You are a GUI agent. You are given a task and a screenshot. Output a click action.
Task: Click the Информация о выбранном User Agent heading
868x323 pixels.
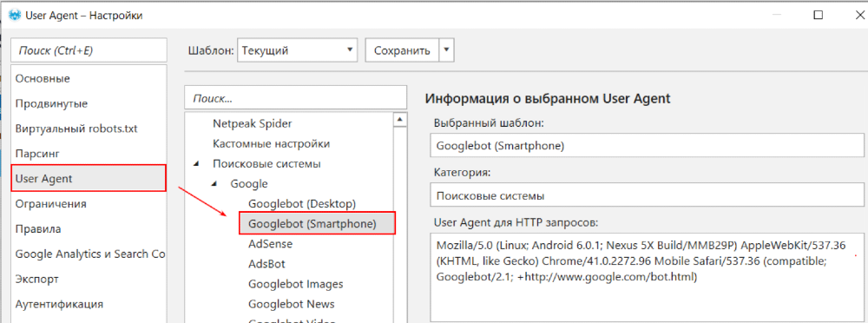[548, 99]
